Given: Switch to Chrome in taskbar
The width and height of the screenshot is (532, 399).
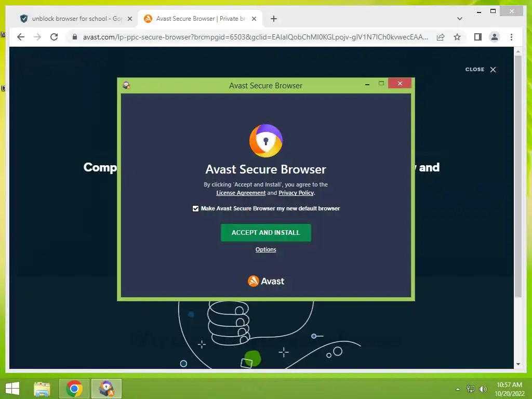Looking at the screenshot, I should click(x=74, y=389).
